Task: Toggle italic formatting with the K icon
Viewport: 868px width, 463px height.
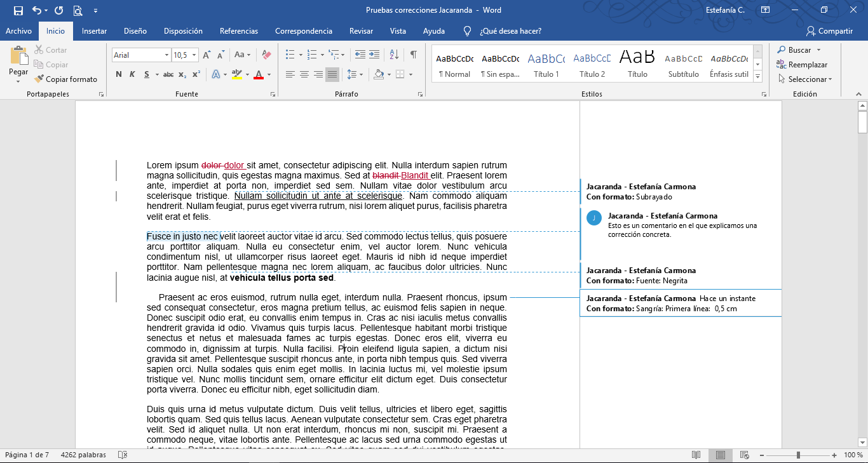Action: click(x=132, y=74)
